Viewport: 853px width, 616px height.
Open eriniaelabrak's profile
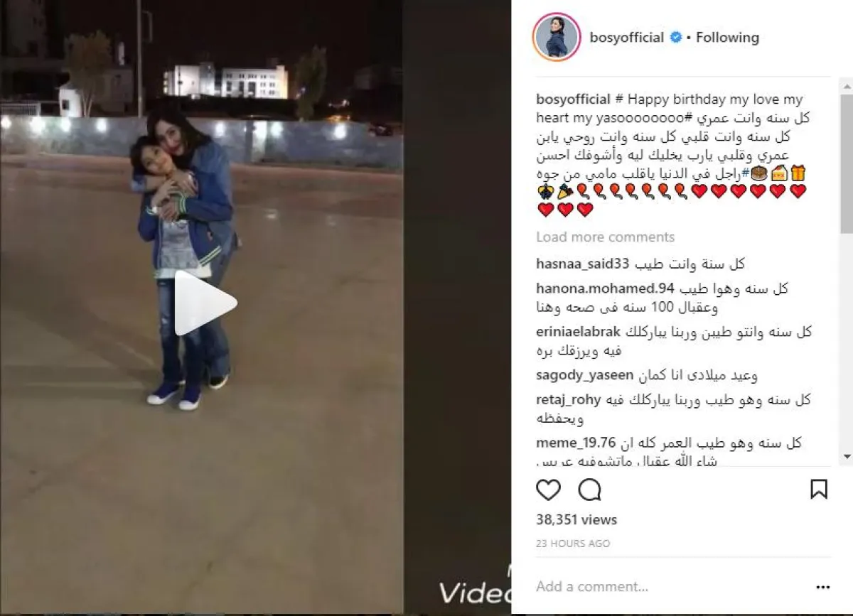coord(579,332)
